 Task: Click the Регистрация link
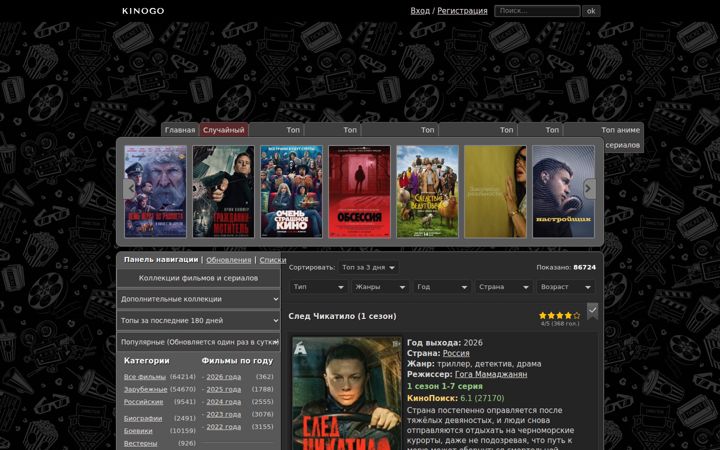462,11
